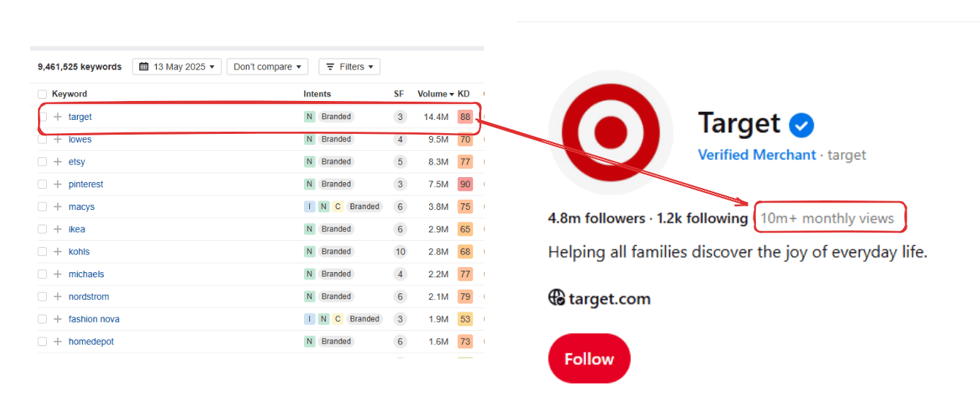Tick the checkbox in the macys row
This screenshot has height=417, width=980.
coord(42,207)
